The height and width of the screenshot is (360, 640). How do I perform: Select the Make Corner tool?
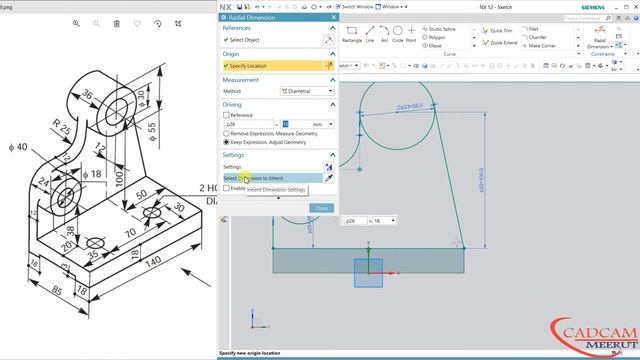pos(539,46)
